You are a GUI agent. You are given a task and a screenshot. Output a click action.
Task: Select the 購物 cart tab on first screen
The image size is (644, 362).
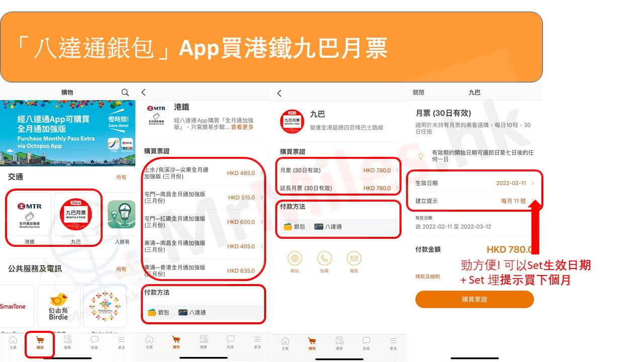[x=40, y=343]
